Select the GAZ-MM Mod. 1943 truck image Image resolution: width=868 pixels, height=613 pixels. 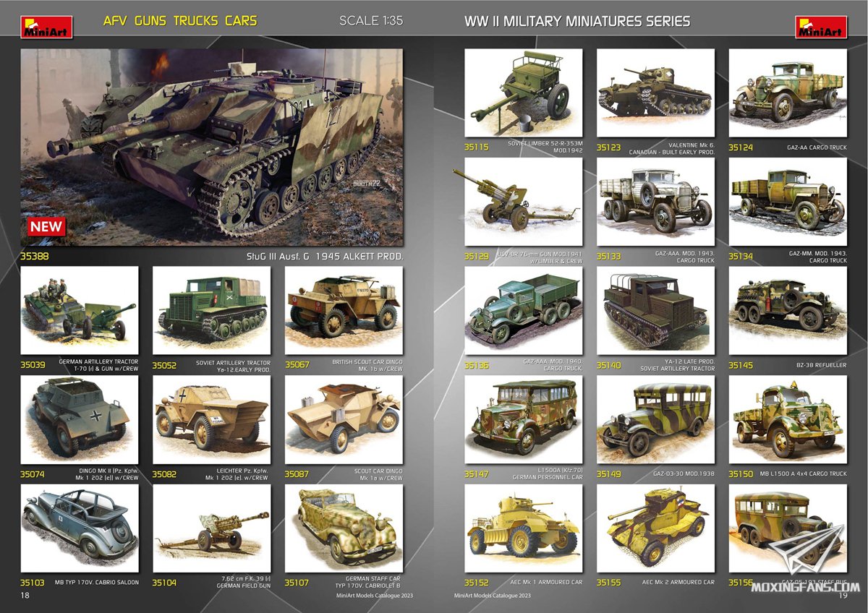pyautogui.click(x=788, y=202)
